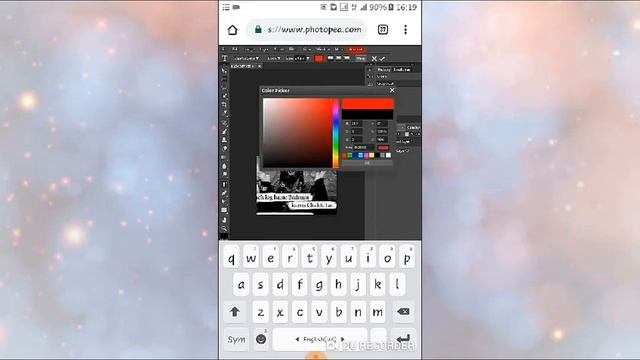640x360 pixels.
Task: Open the font style dropdown
Action: point(273,58)
